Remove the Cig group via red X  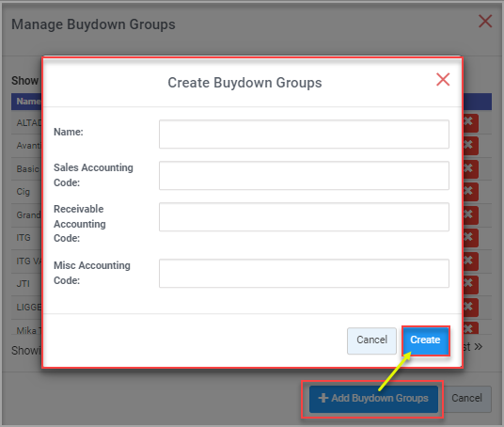click(470, 192)
